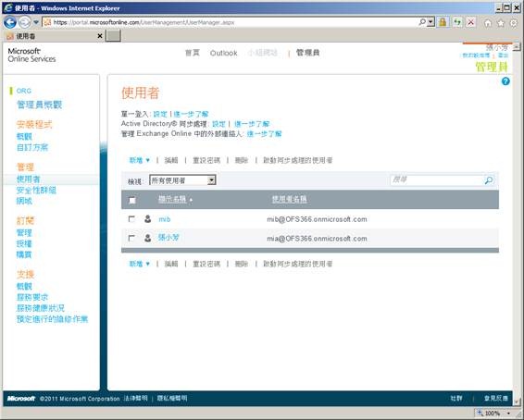
Task: Click the person icon in the mib row
Action: (x=147, y=219)
